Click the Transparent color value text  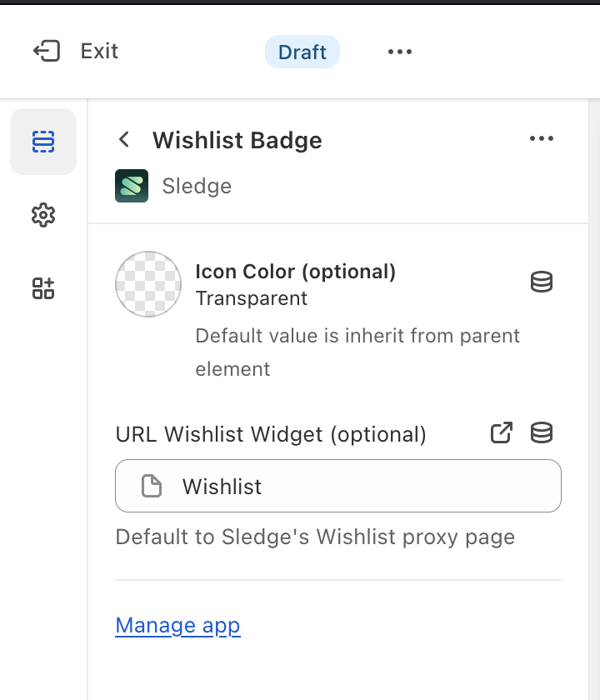coord(251,298)
